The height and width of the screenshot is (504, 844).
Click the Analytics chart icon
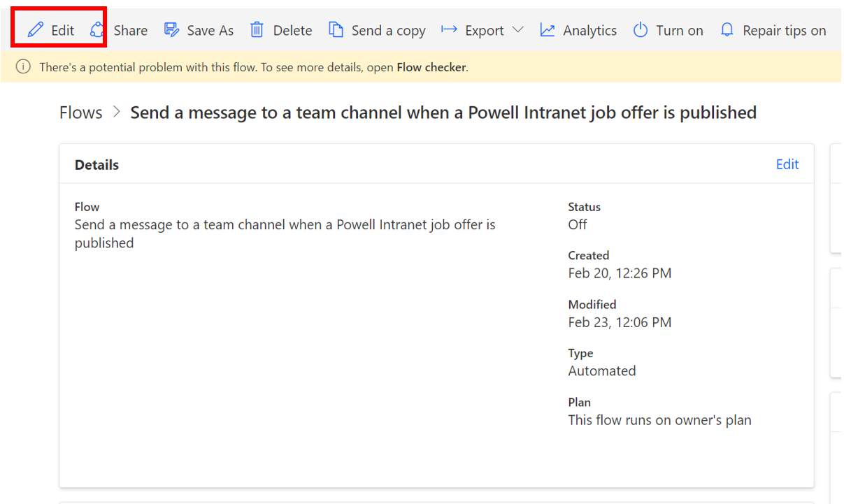[x=548, y=30]
